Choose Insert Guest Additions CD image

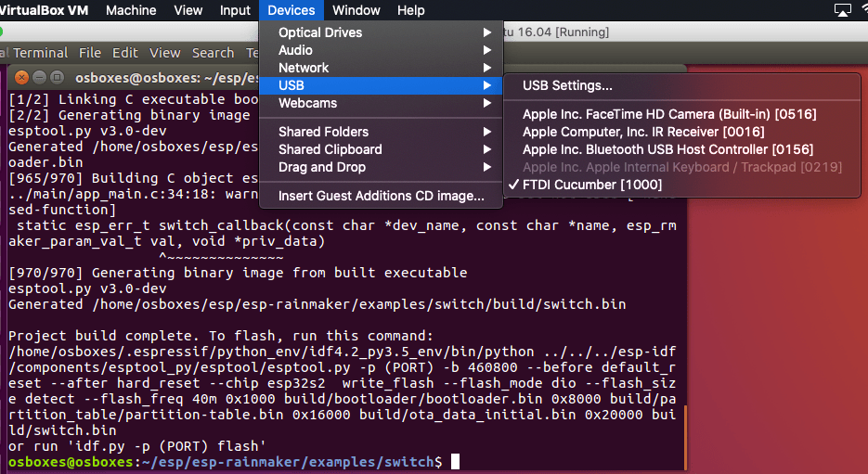[381, 196]
